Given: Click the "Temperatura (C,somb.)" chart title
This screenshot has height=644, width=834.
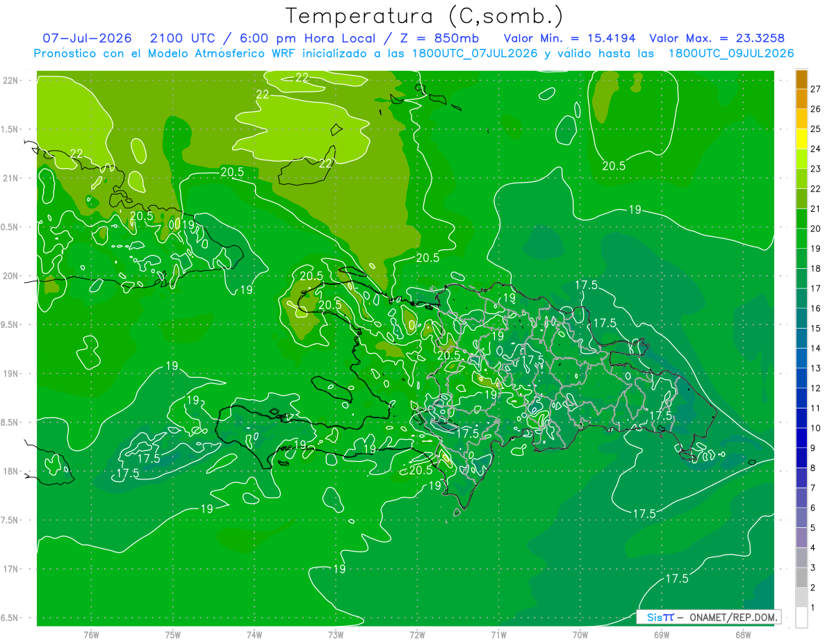Looking at the screenshot, I should point(425,15).
